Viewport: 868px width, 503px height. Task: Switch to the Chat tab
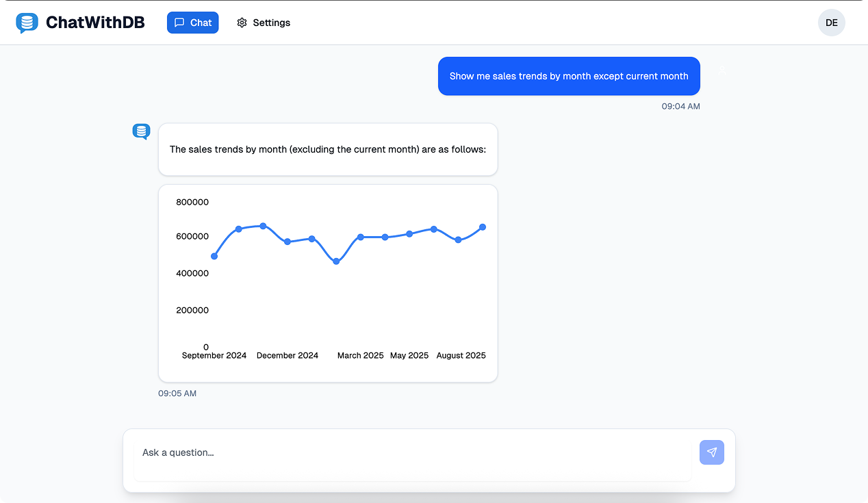tap(192, 23)
